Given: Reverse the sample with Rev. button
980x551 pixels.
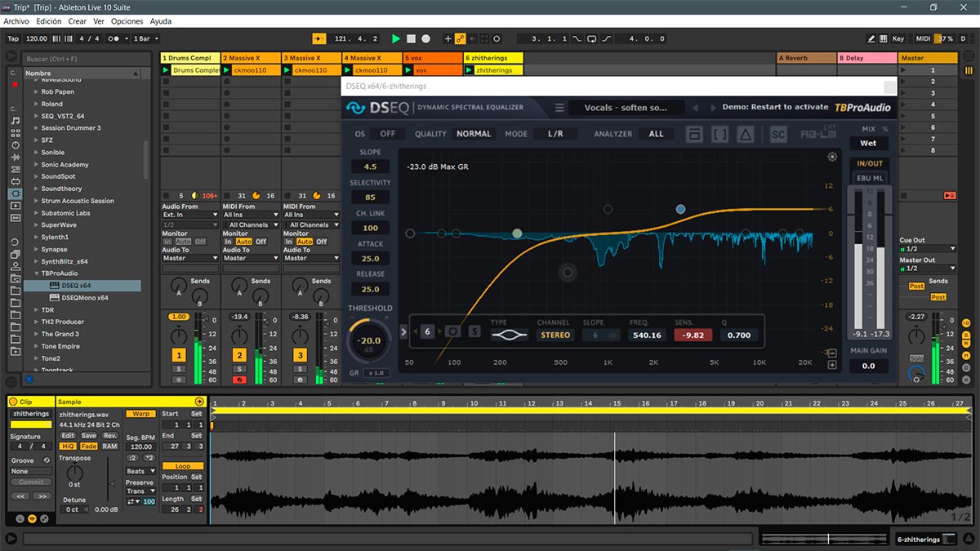Looking at the screenshot, I should point(109,436).
